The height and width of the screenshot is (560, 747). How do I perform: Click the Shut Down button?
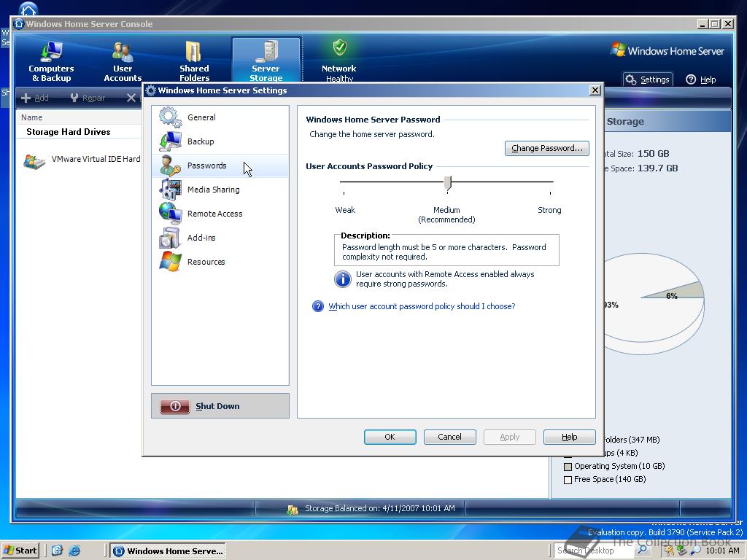[220, 405]
